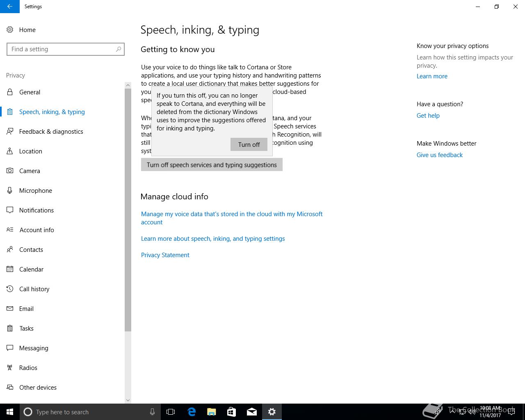
Task: Open File Explorer from the taskbar
Action: pos(212,412)
